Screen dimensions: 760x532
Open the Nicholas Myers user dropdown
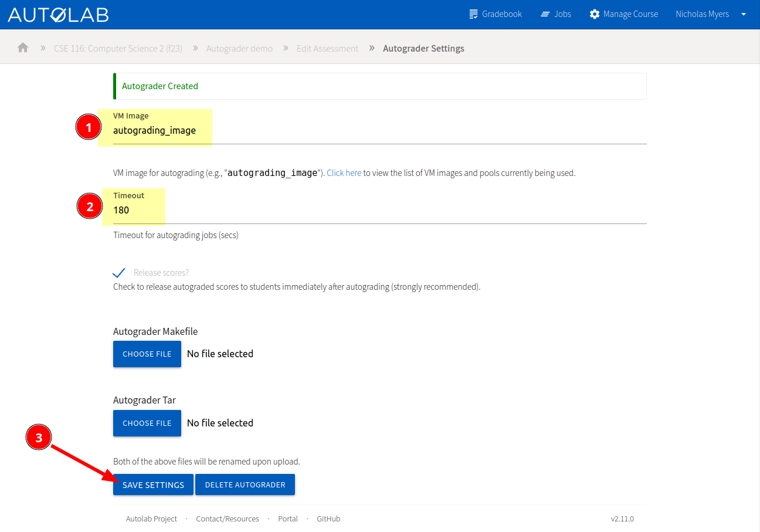[x=711, y=14]
